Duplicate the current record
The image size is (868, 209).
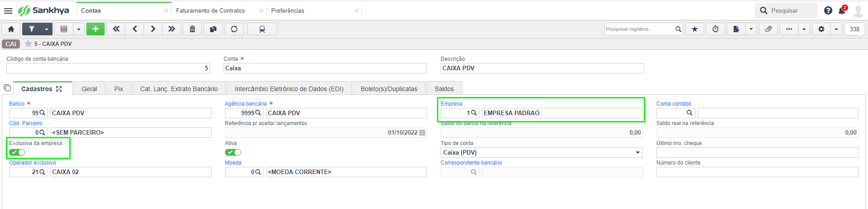pyautogui.click(x=213, y=29)
